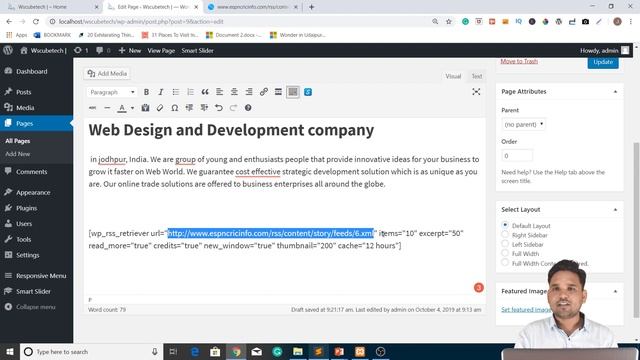Insert or edit link icon
This screenshot has height=360, width=640.
[264, 92]
